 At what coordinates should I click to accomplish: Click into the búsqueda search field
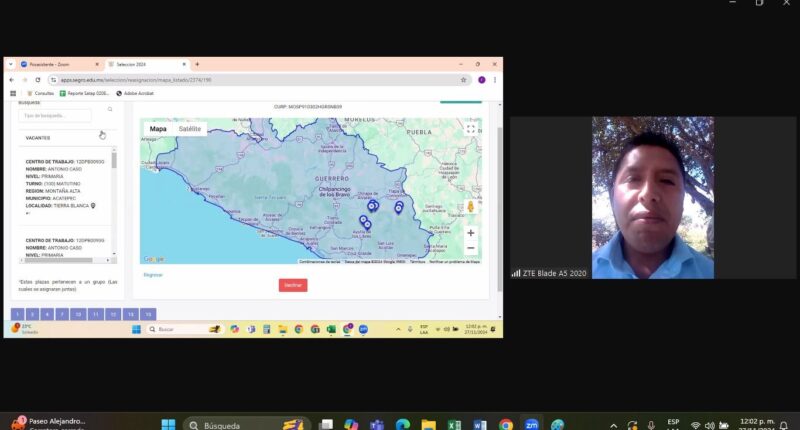click(55, 116)
